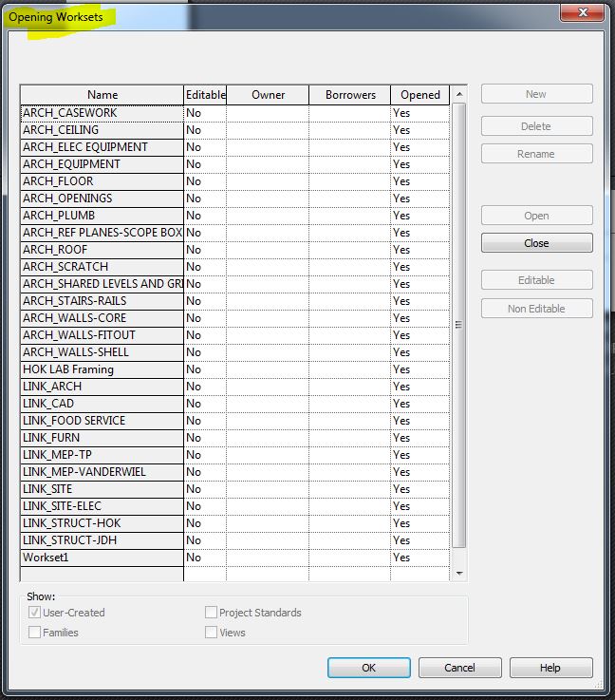The height and width of the screenshot is (700, 615).
Task: Select the ARCH_WALLS-SHELL workset
Action: [102, 352]
